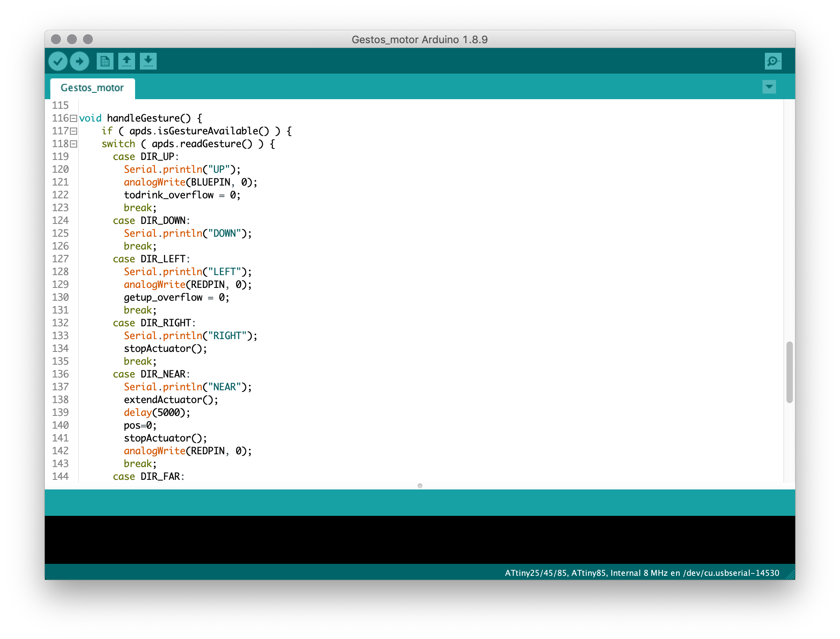Click the break; statement on line 135
Image resolution: width=840 pixels, height=639 pixels.
pyautogui.click(x=140, y=361)
